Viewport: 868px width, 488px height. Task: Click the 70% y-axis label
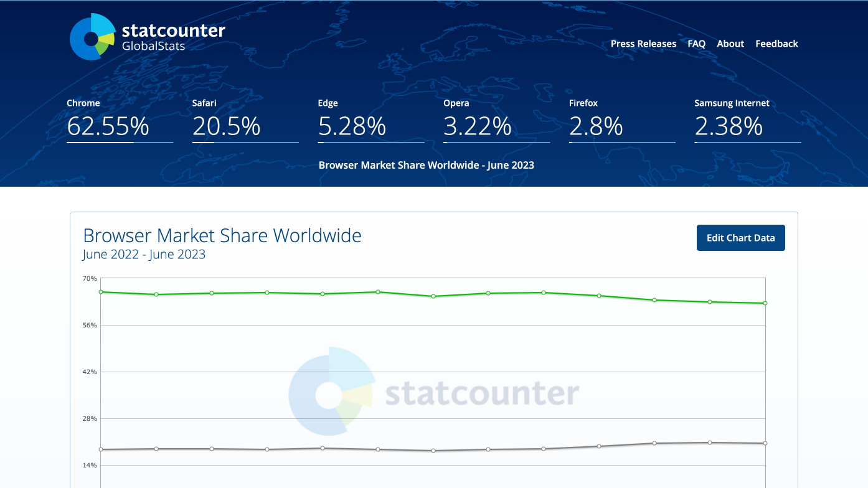click(x=90, y=278)
